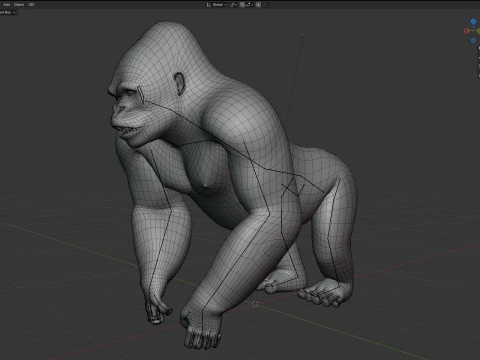The height and width of the screenshot is (360, 480).
Task: Click the green Y axis gizmo ball
Action: pyautogui.click(x=479, y=31)
